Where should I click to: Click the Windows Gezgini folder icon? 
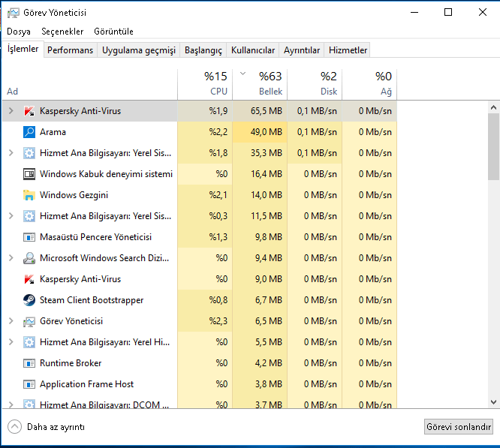(29, 195)
